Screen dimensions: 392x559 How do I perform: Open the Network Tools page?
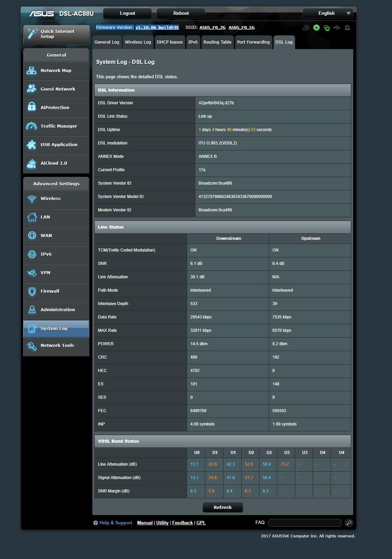point(56,345)
